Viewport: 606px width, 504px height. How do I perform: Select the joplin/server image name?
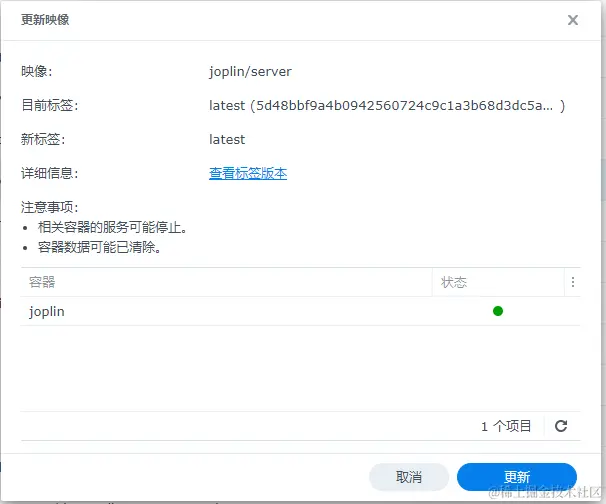250,72
